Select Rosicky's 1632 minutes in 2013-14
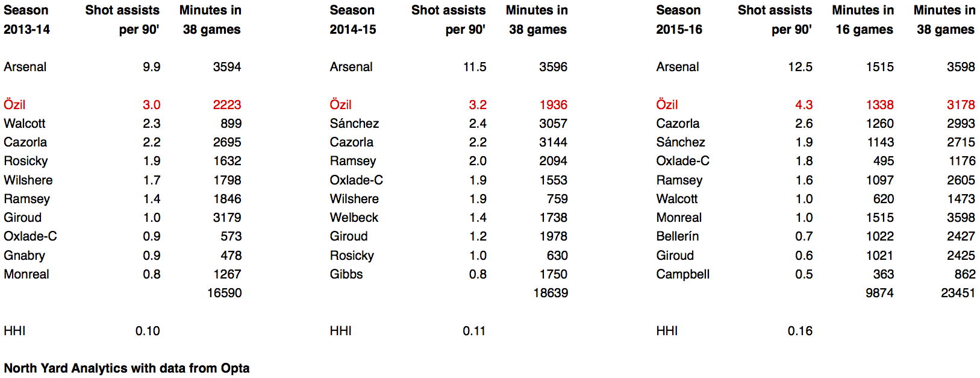The image size is (980, 378). 227,161
